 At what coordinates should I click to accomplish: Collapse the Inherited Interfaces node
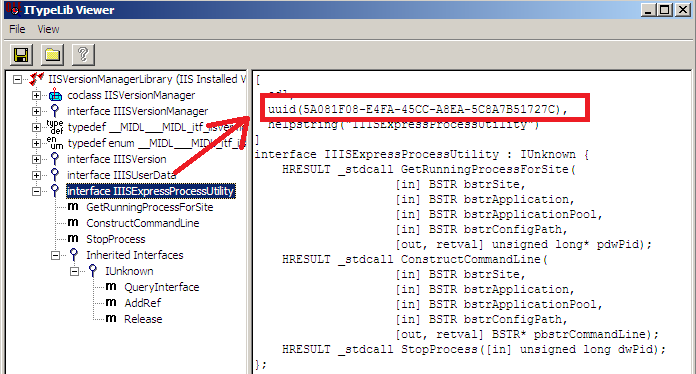[55, 256]
